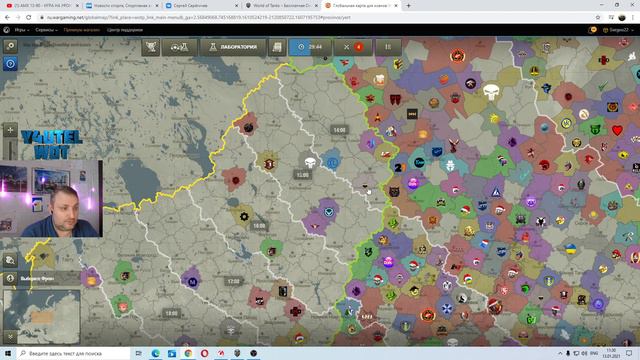The image size is (640, 360).
Task: Open Task View on the taskbar
Action: coord(139,353)
